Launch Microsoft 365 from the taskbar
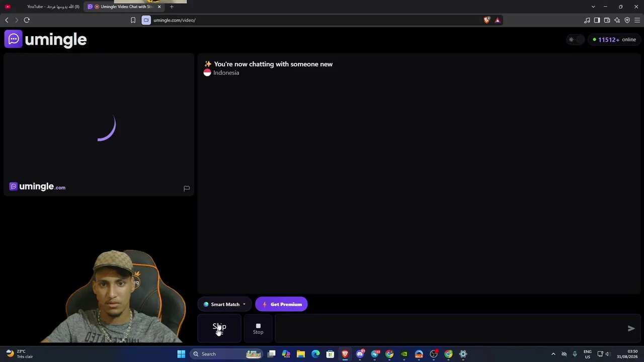 (x=286, y=354)
